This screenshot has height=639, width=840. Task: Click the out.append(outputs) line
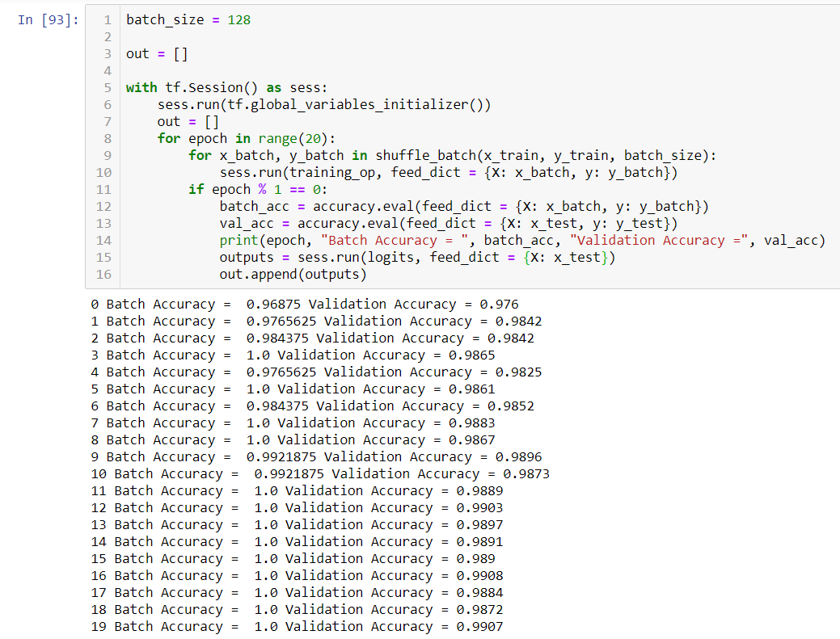pyautogui.click(x=293, y=274)
